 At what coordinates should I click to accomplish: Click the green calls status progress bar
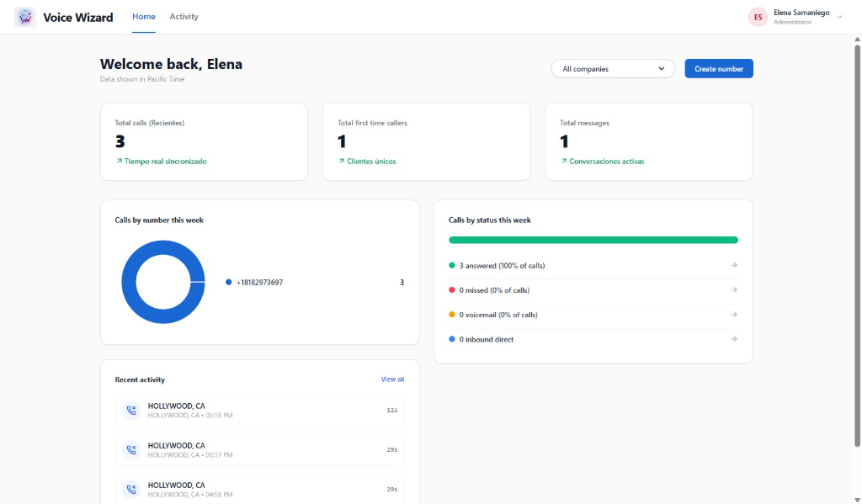click(x=593, y=240)
